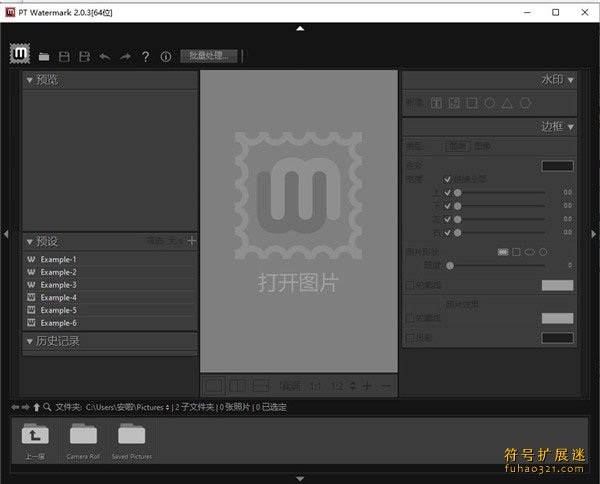Go up one folder level arrow icon
The width and height of the screenshot is (600, 484).
tap(36, 407)
